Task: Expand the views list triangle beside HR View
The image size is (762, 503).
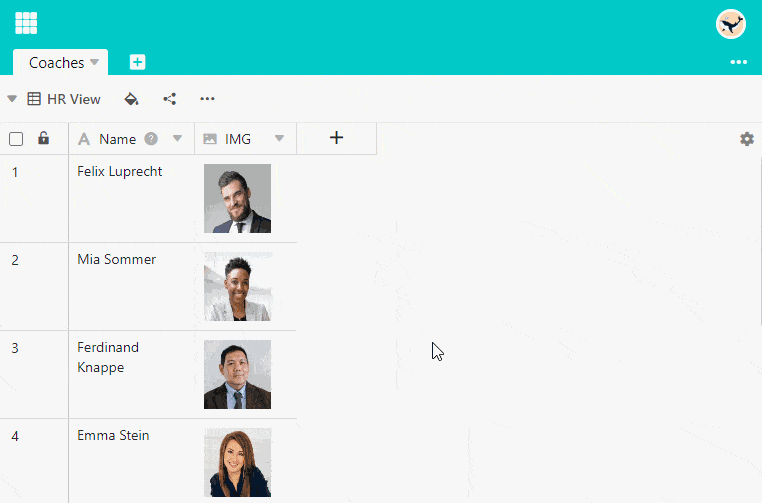Action: (x=12, y=99)
